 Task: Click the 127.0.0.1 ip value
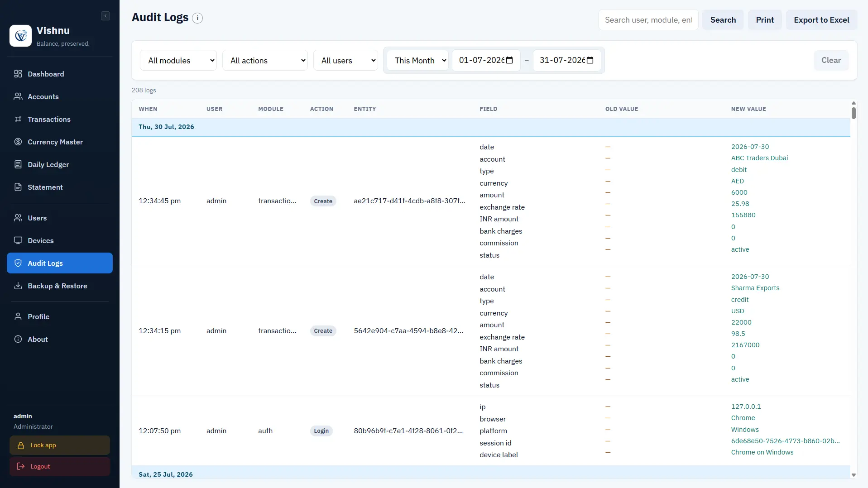[746, 407]
